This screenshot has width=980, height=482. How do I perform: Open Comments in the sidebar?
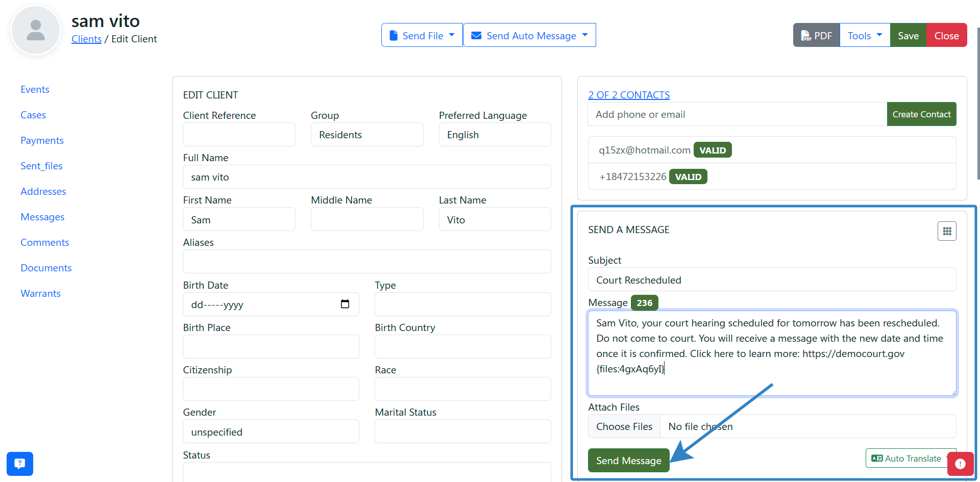click(x=44, y=242)
